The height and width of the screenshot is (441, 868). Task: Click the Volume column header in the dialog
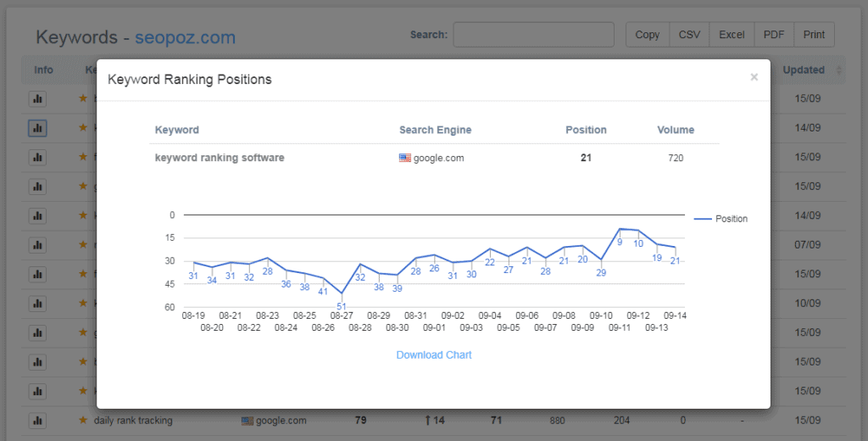676,131
